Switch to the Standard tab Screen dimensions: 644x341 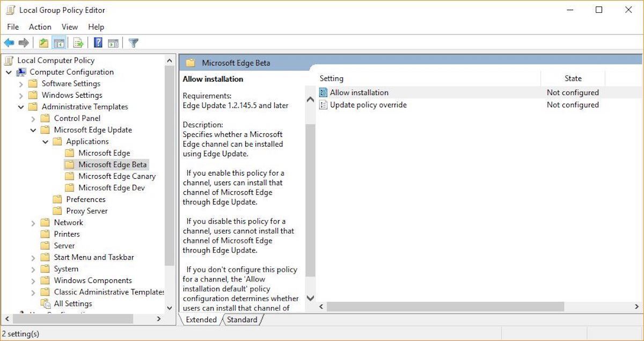point(241,320)
